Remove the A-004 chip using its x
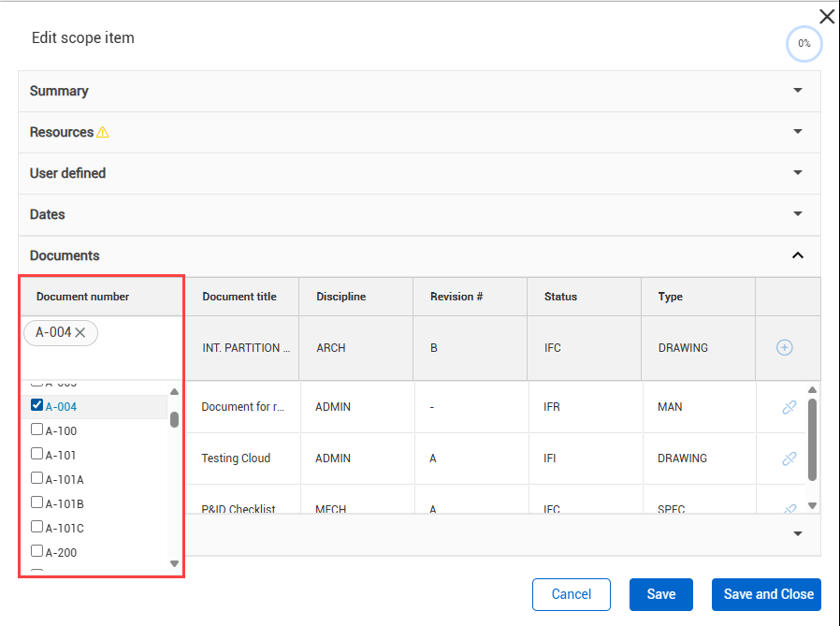 [80, 332]
